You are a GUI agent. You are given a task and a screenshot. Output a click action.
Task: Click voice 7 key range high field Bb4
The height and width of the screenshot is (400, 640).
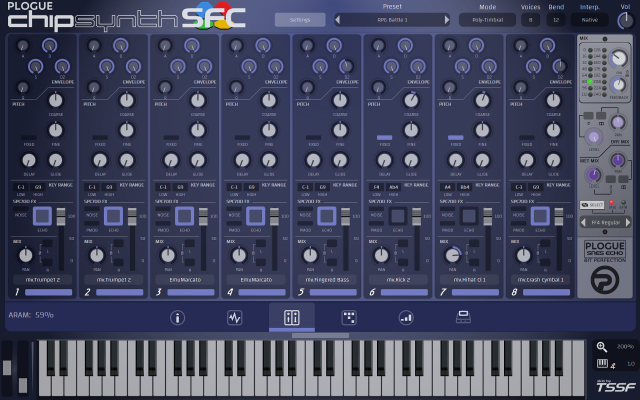[464, 187]
